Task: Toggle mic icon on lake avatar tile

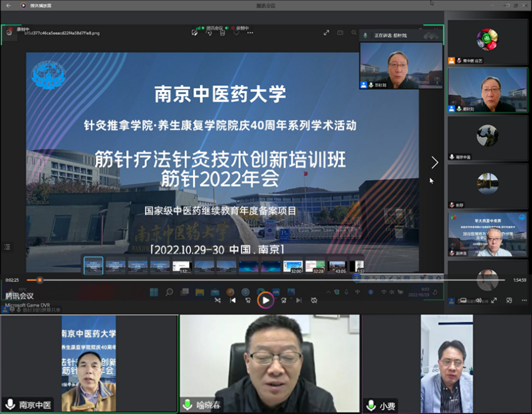Action: (x=452, y=205)
